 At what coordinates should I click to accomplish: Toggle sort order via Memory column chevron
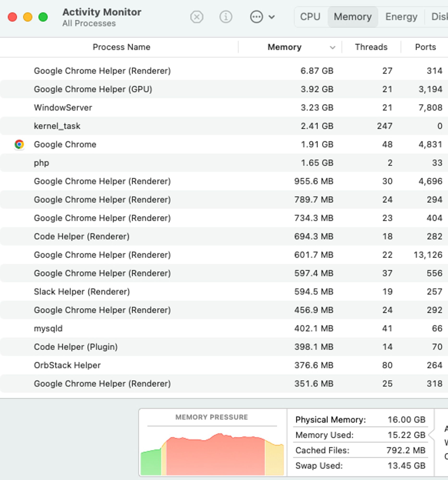(333, 48)
